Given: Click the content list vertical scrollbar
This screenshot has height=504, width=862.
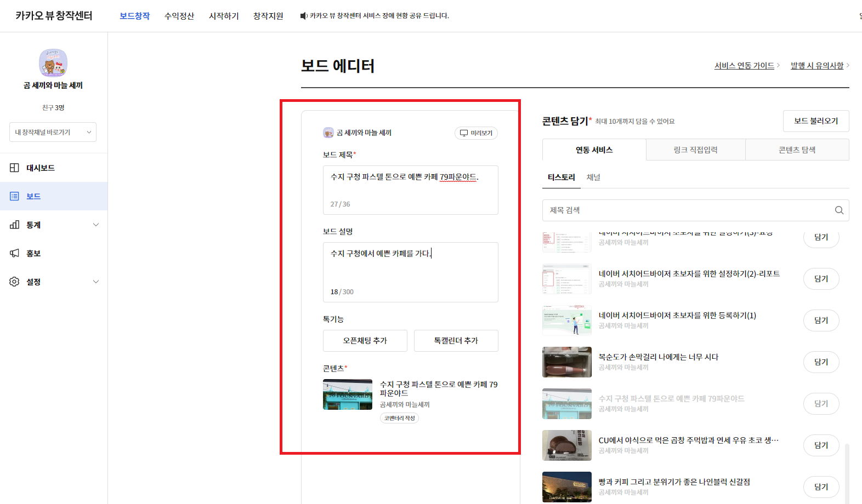Looking at the screenshot, I should coord(847,473).
